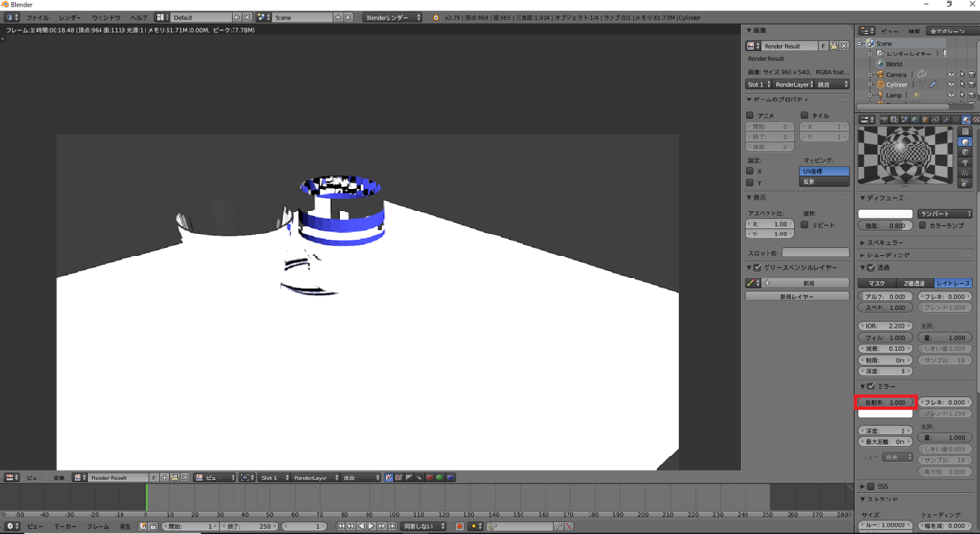This screenshot has height=534, width=980.
Task: Select the grease pencil draw icon
Action: point(750,283)
